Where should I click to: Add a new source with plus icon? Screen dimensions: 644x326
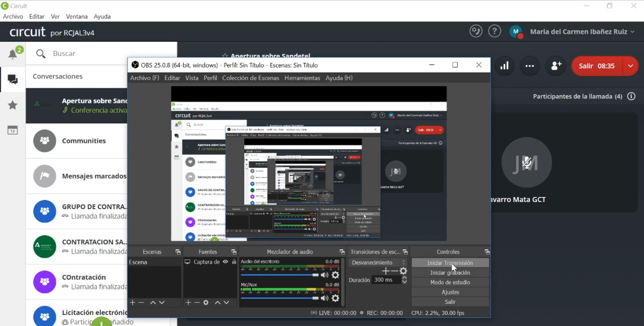[x=188, y=303]
